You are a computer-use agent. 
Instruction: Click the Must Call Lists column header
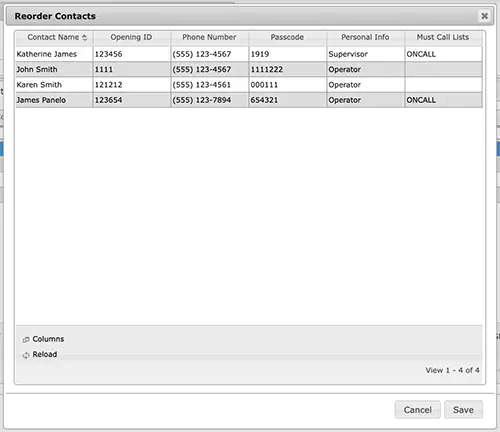click(x=443, y=37)
